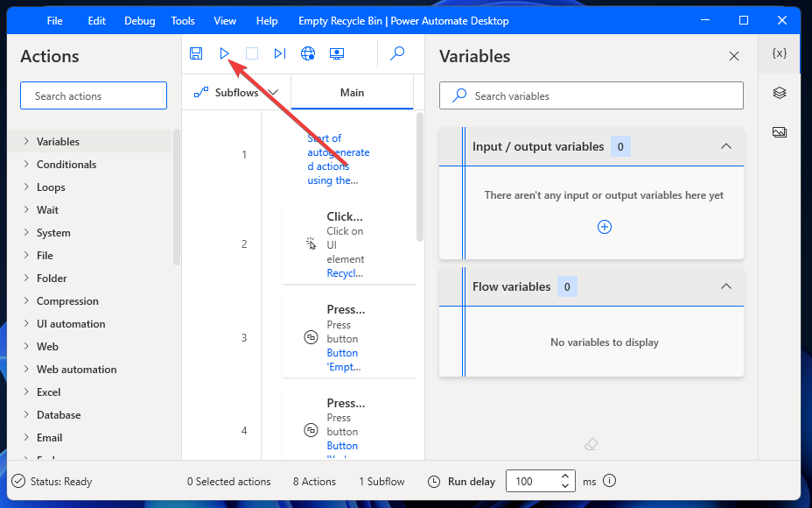The image size is (812, 508).
Task: Open the Images pane icon
Action: pos(780,132)
